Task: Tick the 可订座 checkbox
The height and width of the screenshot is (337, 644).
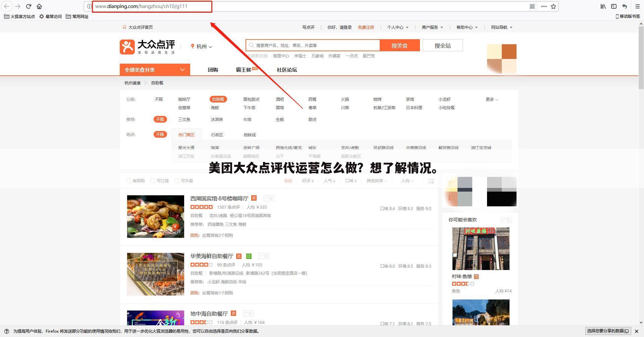Action: click(153, 181)
